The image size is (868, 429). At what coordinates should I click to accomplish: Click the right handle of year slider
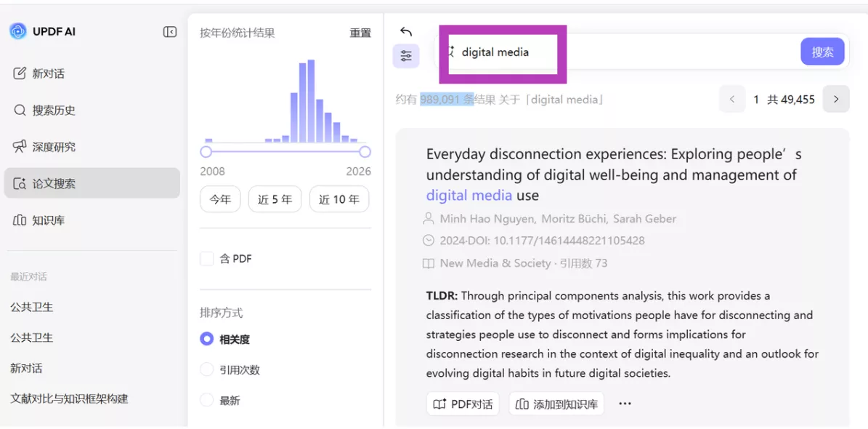point(365,152)
